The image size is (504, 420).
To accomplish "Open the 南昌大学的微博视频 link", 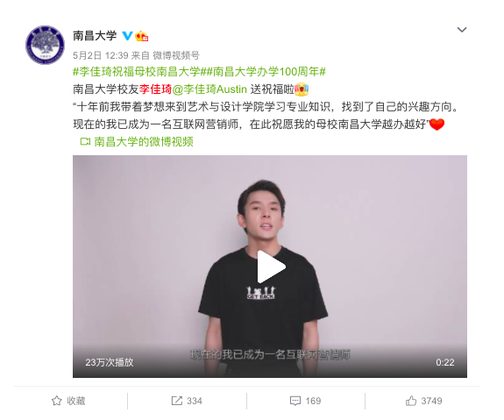I will pyautogui.click(x=144, y=141).
